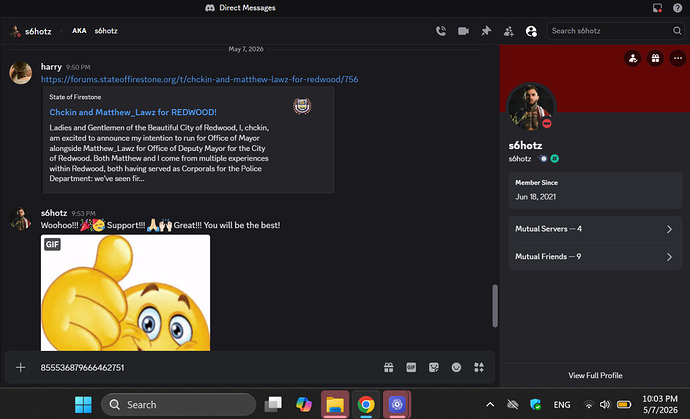This screenshot has width=690, height=419.
Task: Add friends to DM icon
Action: click(x=509, y=31)
